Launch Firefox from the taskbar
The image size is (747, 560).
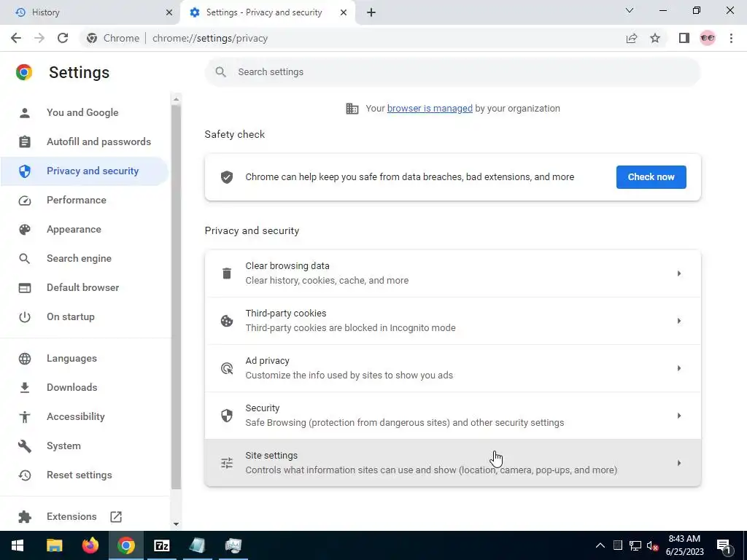pos(90,545)
